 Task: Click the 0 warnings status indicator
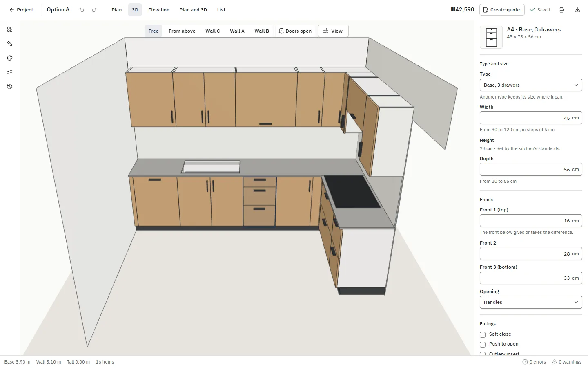coord(567,362)
